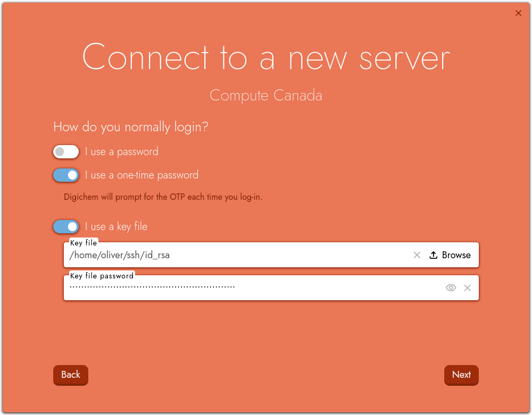Screen dimensions: 532x415
Task: Click the OTP prompt hint text
Action: click(163, 197)
